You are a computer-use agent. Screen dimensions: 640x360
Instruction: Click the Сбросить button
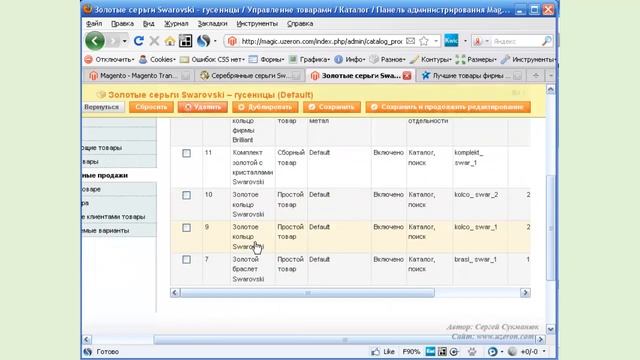(x=151, y=107)
